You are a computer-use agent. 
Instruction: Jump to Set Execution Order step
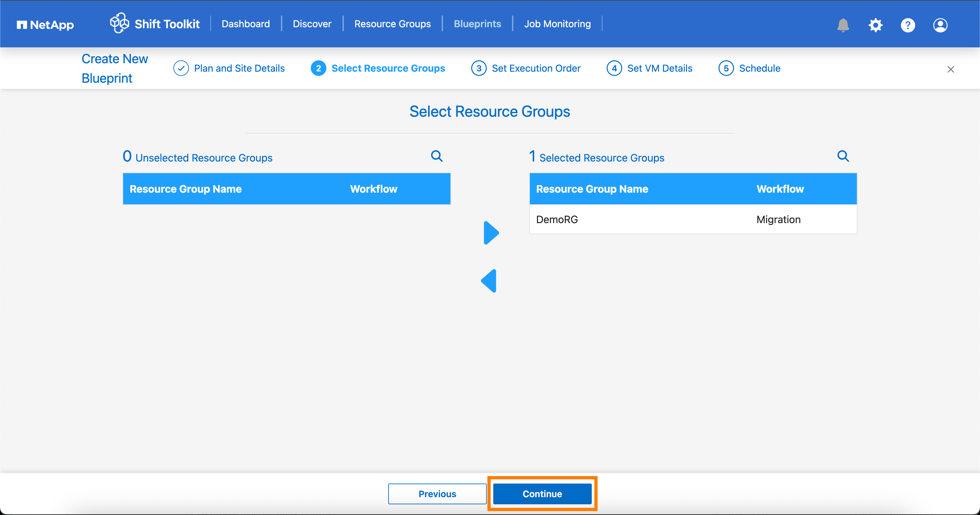tap(536, 68)
